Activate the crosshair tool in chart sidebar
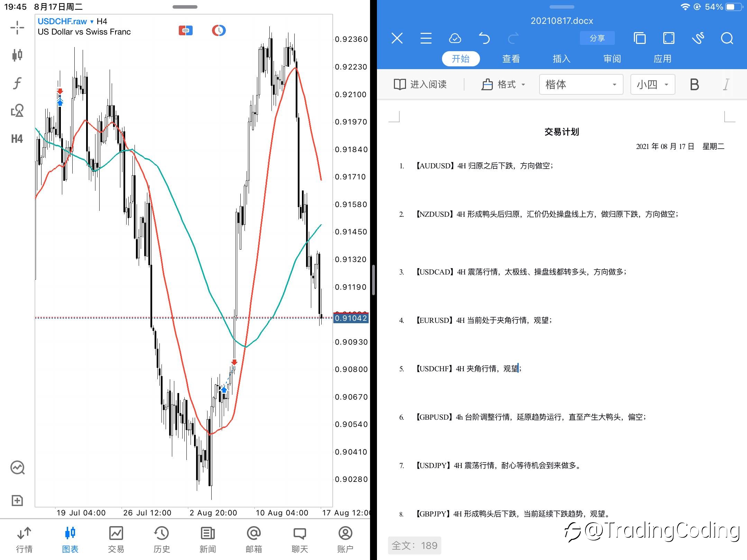Screen dimensions: 747x560 pyautogui.click(x=17, y=27)
